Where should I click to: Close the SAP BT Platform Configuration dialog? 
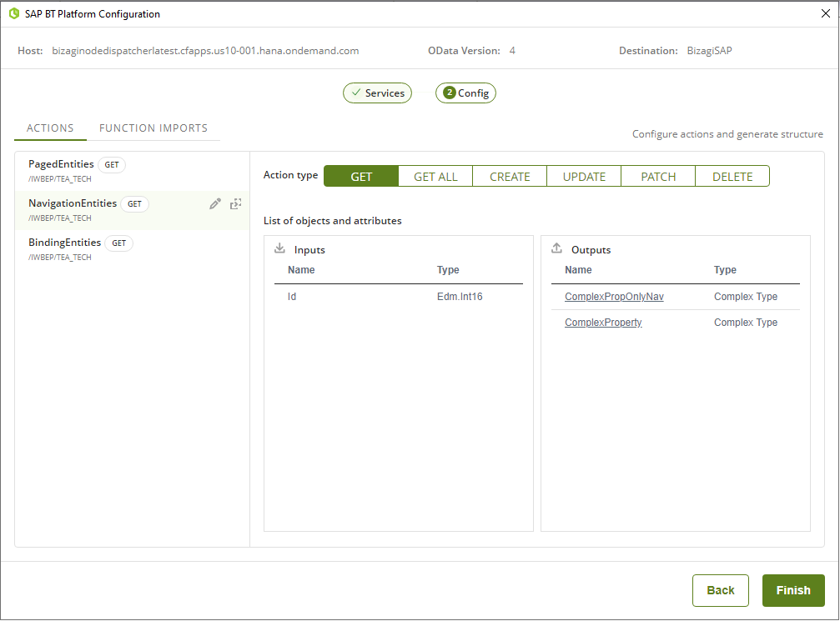pos(825,14)
